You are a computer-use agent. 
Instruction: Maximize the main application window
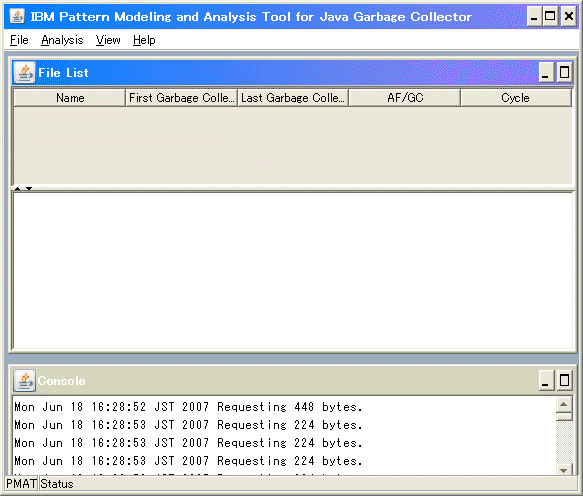coord(550,17)
